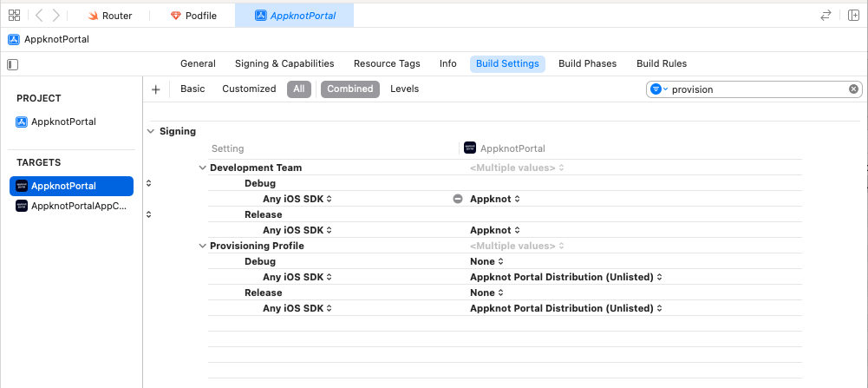The height and width of the screenshot is (388, 868).
Task: Switch to Levels view
Action: pyautogui.click(x=405, y=89)
